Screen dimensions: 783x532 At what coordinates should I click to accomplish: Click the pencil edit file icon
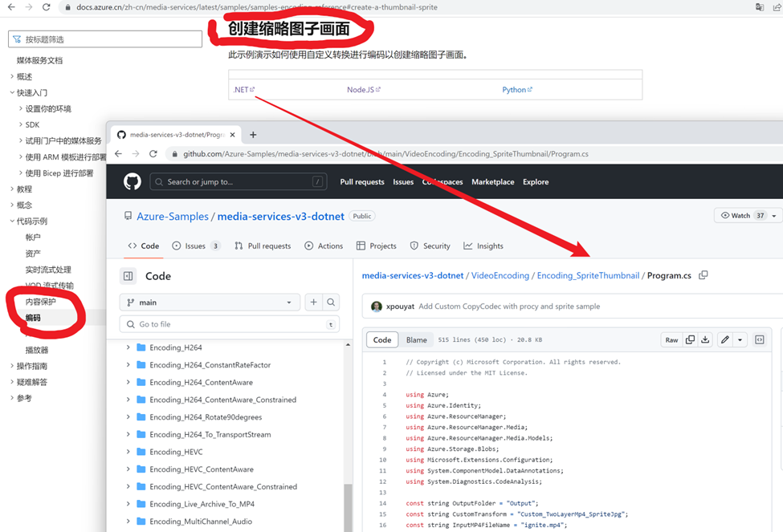pyautogui.click(x=724, y=340)
